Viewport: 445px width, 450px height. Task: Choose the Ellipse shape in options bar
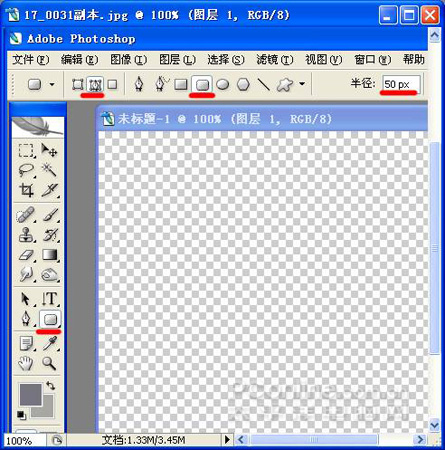[x=223, y=84]
